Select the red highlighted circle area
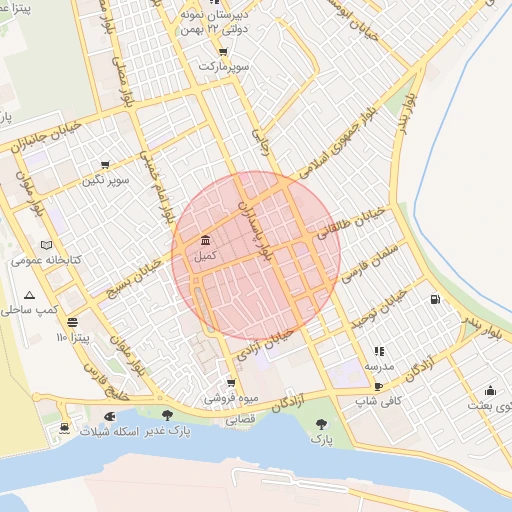 click(x=256, y=256)
